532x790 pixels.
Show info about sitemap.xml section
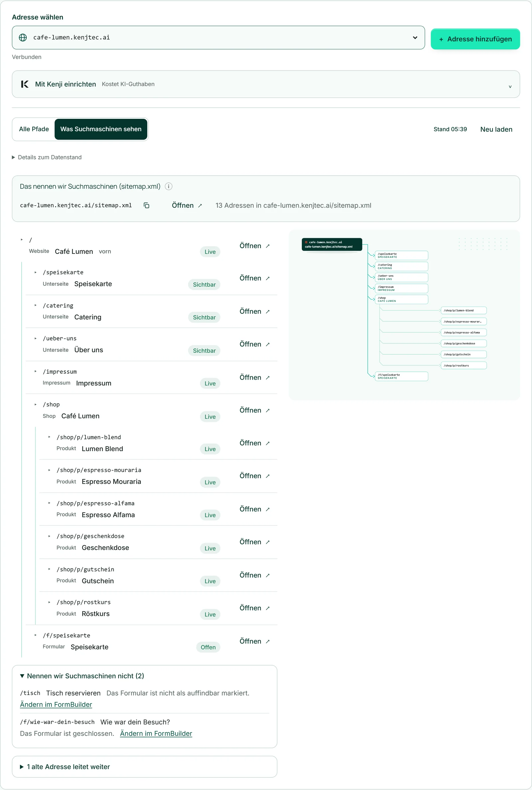click(x=168, y=186)
